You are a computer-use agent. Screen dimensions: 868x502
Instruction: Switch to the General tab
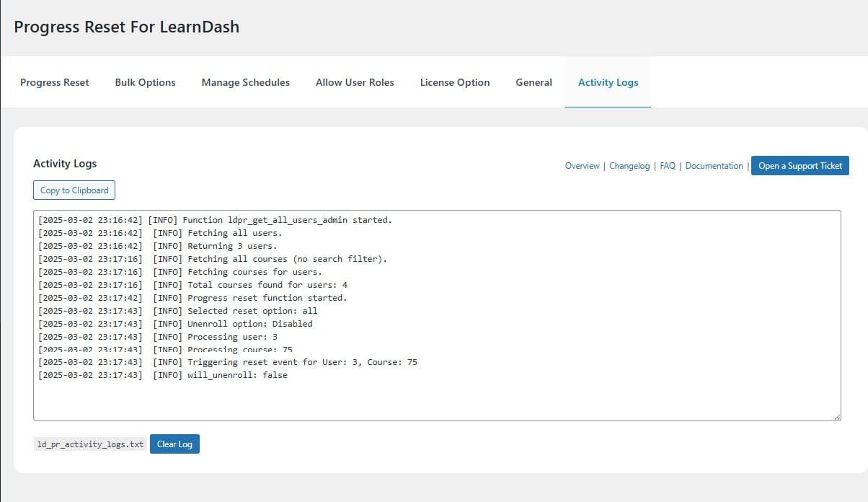click(533, 82)
